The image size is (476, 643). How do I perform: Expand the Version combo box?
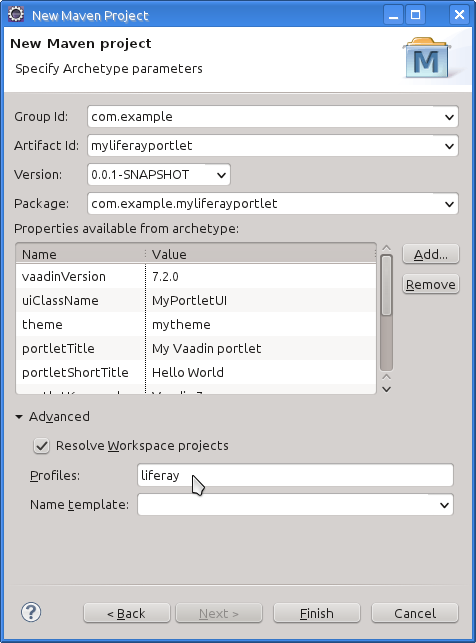pyautogui.click(x=221, y=176)
